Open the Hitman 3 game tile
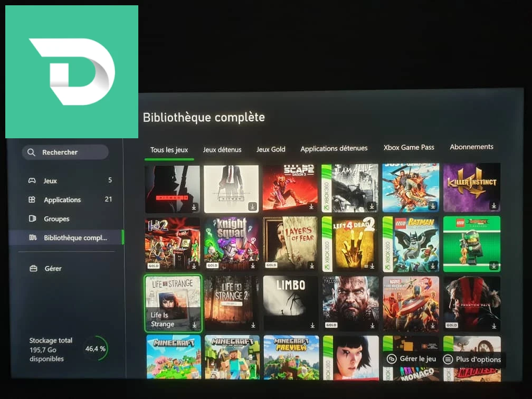The height and width of the screenshot is (399, 532). click(173, 189)
